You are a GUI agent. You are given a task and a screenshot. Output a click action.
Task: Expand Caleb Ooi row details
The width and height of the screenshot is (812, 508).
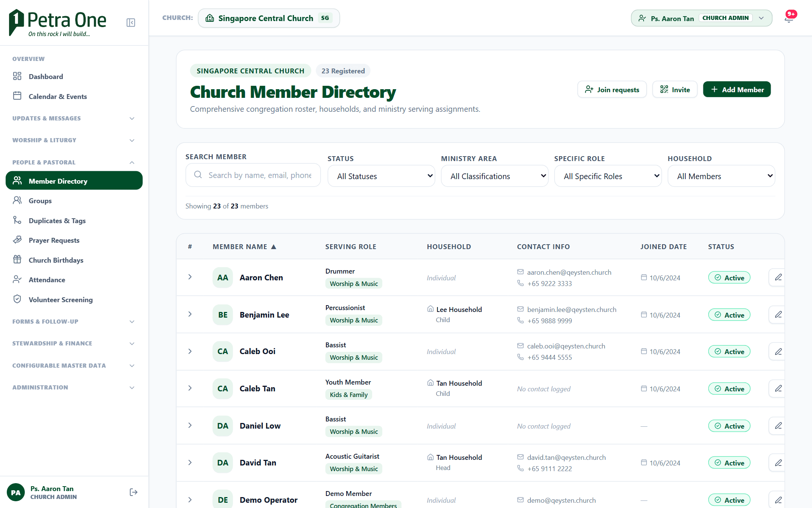[190, 351]
